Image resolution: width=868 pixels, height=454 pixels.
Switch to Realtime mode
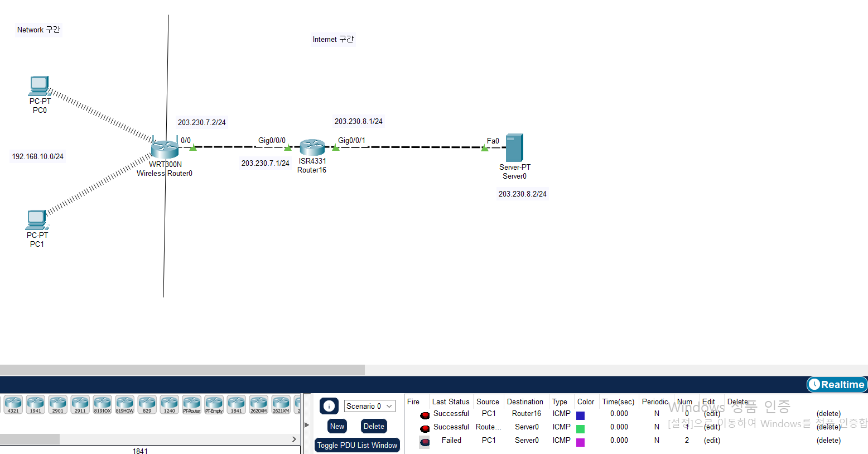(x=836, y=384)
